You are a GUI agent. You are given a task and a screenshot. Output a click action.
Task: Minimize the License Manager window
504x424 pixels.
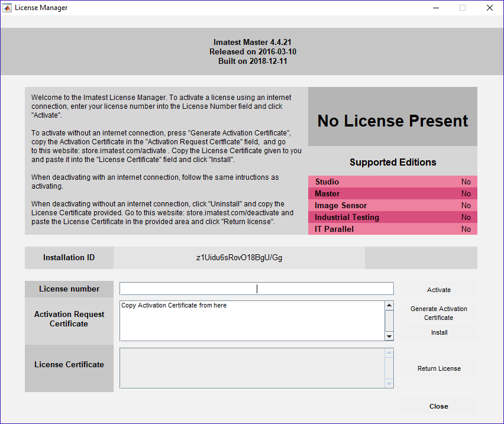pyautogui.click(x=436, y=8)
